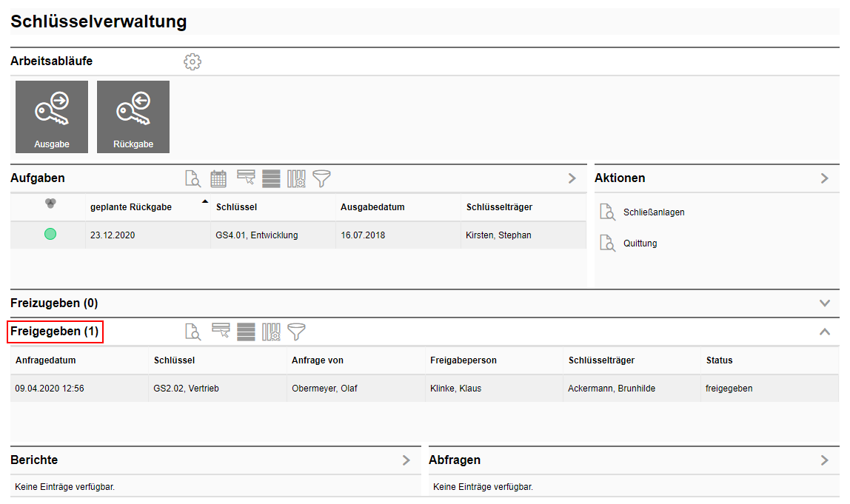Open the Arbeitsabläufe settings gear

(193, 61)
